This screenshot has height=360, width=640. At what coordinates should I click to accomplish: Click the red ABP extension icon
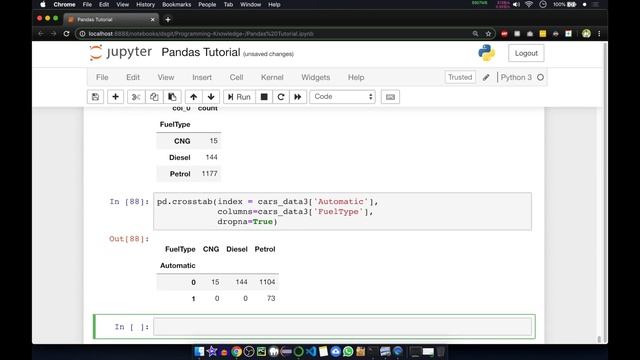(x=504, y=34)
